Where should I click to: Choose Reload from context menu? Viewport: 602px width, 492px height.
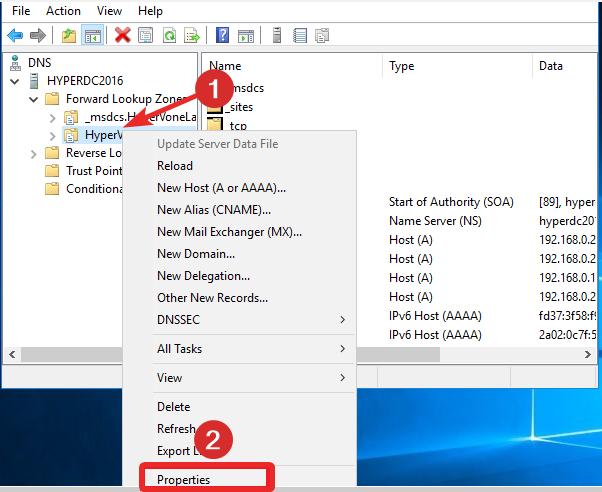[x=175, y=166]
